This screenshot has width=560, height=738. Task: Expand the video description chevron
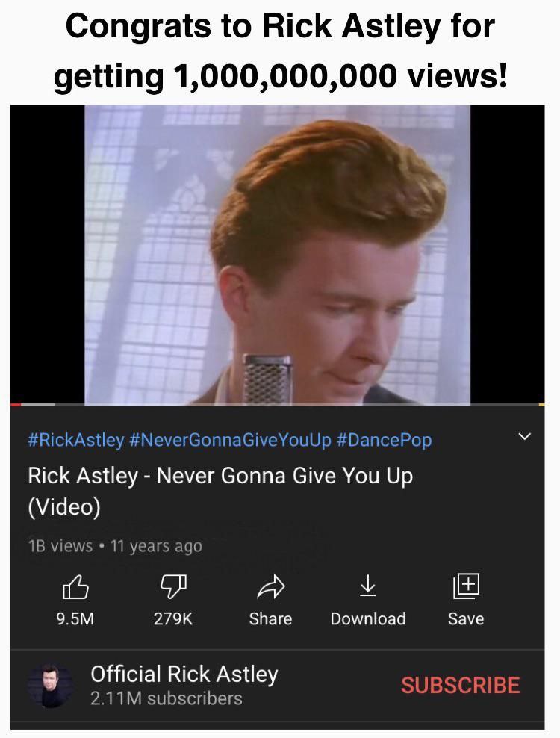click(524, 436)
